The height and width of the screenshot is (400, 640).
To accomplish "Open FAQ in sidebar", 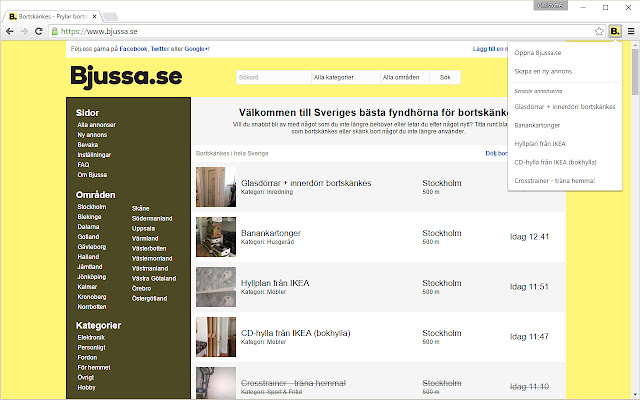I will point(83,165).
